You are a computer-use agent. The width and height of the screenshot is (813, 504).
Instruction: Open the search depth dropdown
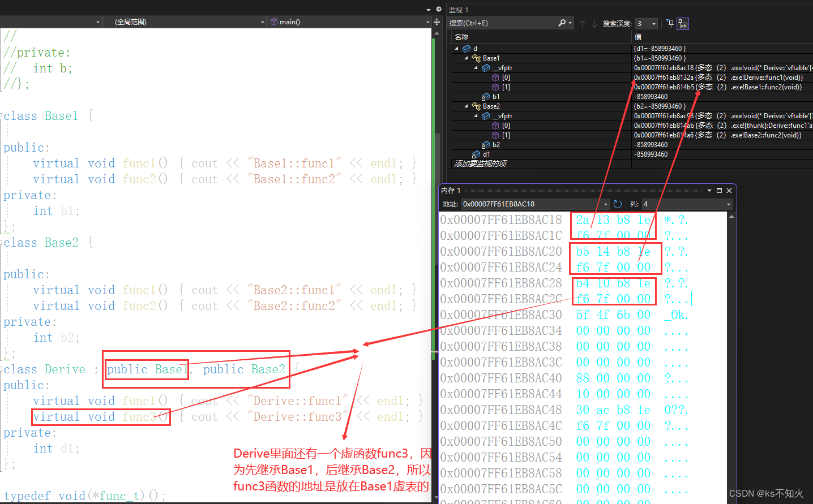(x=654, y=23)
